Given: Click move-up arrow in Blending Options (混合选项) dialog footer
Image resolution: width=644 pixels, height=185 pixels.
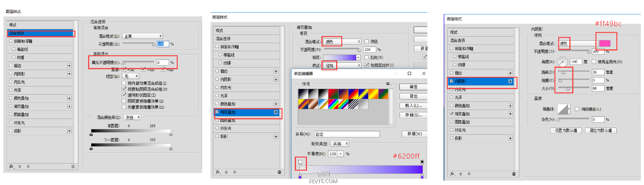Looking at the screenshot, I should [x=20, y=166].
